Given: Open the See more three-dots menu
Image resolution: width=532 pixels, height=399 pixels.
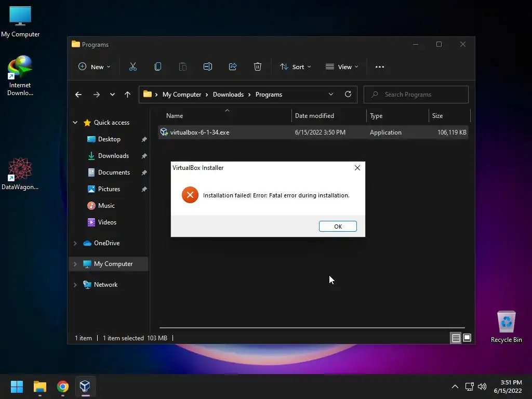Looking at the screenshot, I should (x=380, y=67).
